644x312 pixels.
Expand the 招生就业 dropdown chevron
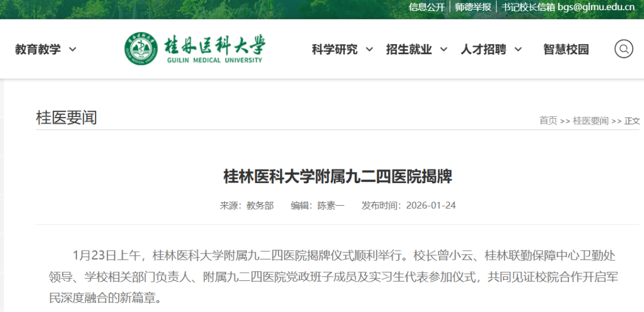coord(444,50)
